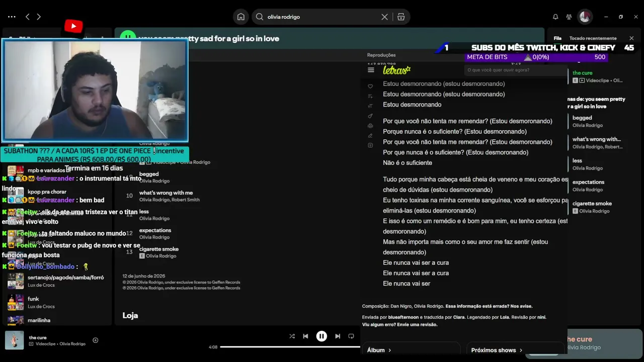The width and height of the screenshot is (644, 362).
Task: Click the 'Loja' section heading
Action: click(x=130, y=315)
